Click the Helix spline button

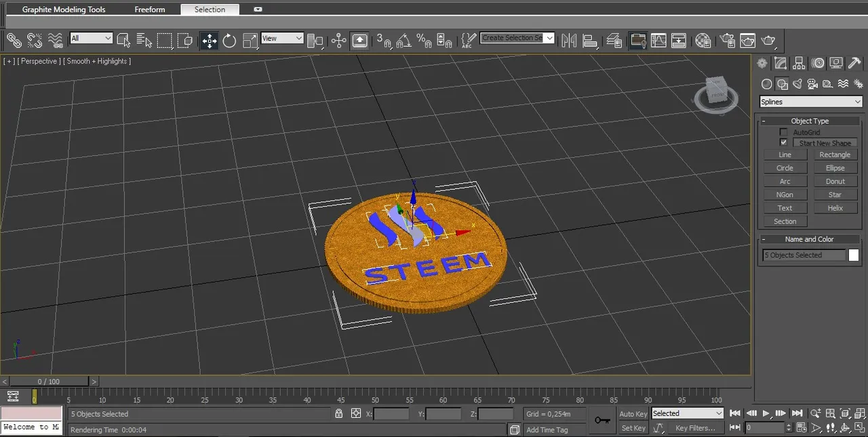point(835,208)
